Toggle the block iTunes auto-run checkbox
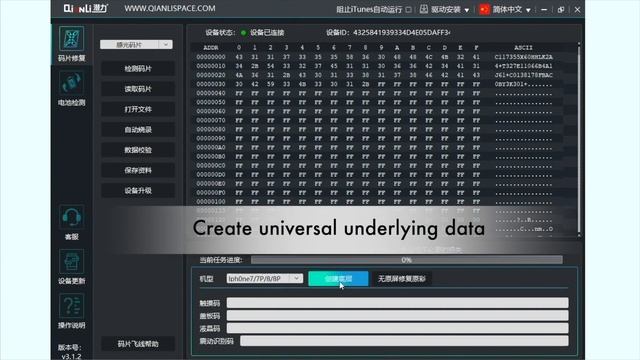 (408, 9)
